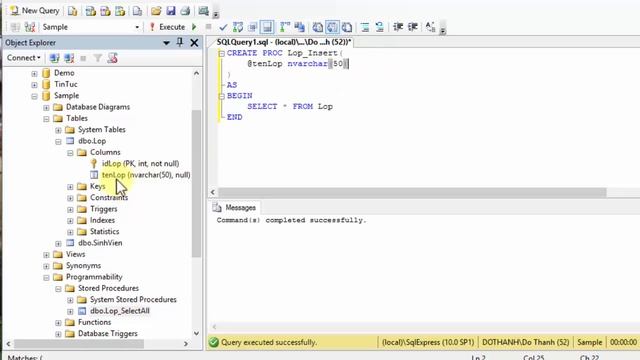Click the Decrease Indent icon

(398, 27)
